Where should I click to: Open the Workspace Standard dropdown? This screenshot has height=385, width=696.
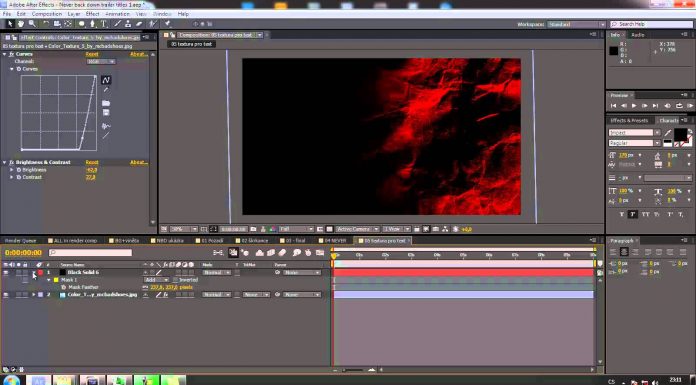coord(576,24)
